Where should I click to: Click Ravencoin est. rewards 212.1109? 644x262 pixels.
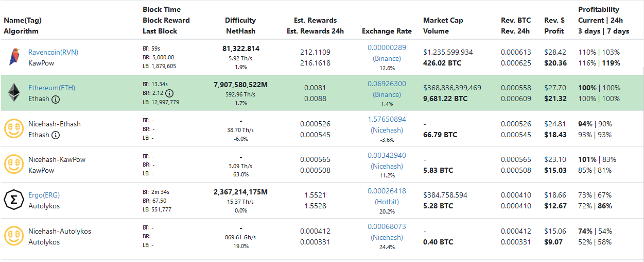315,52
